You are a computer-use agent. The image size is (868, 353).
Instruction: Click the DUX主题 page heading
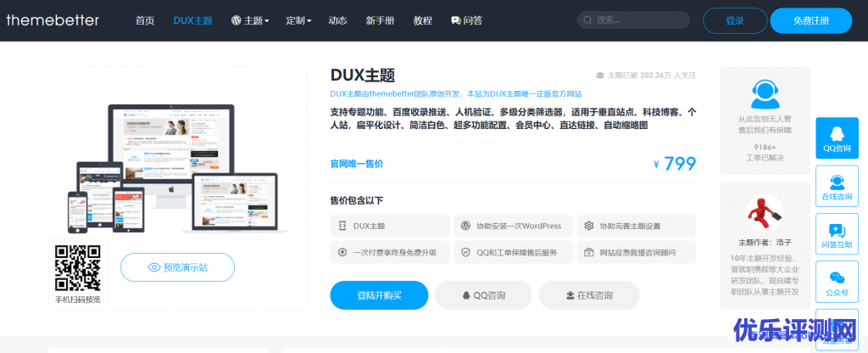363,76
